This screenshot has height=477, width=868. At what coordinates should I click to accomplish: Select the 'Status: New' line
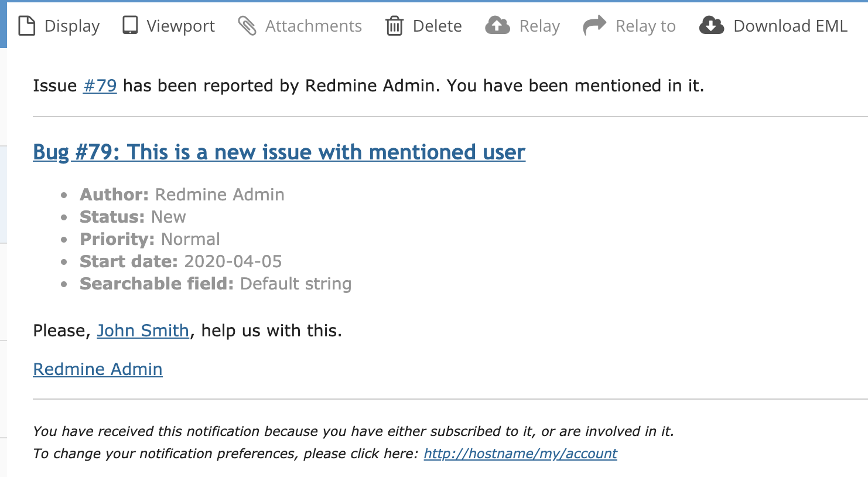click(x=133, y=217)
